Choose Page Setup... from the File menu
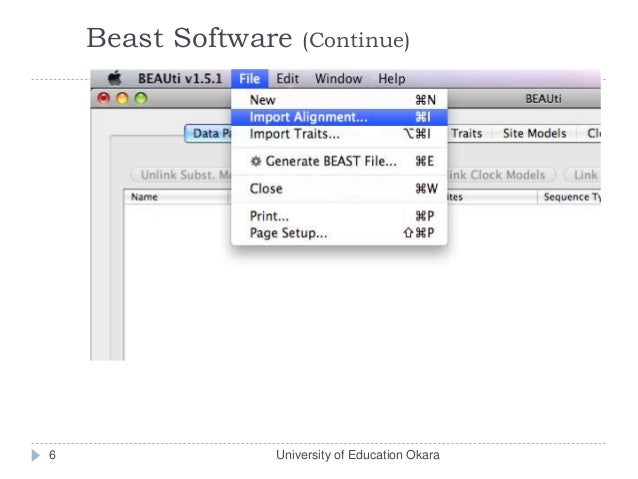 click(339, 233)
